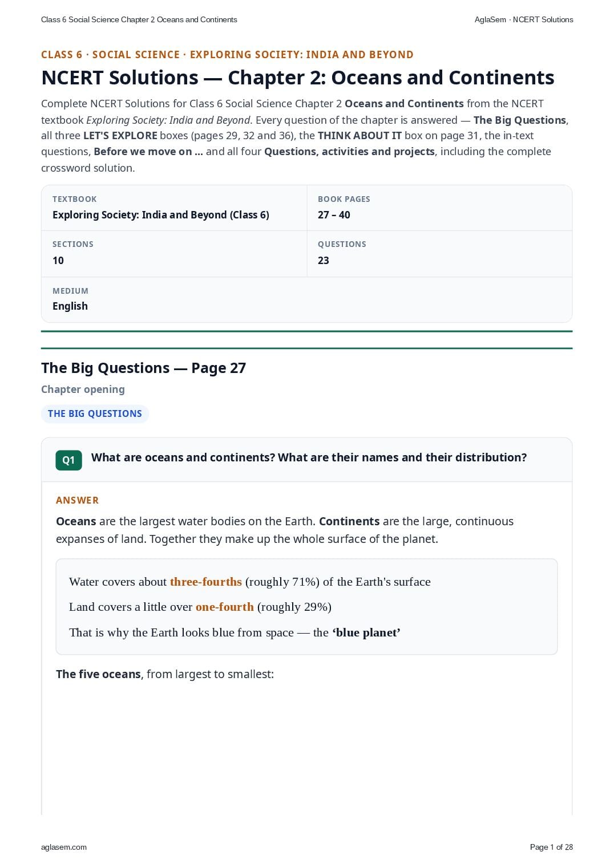Image resolution: width=614 pixels, height=868 pixels.
Task: Click the aglasem.com footer link
Action: click(x=64, y=847)
